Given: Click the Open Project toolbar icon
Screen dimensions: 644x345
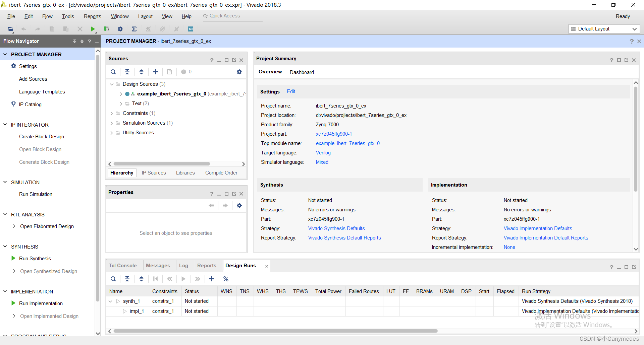Looking at the screenshot, I should tap(10, 29).
